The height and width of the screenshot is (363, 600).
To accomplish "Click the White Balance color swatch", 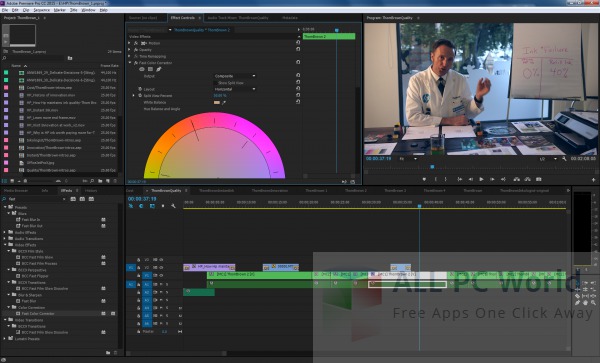I will tap(217, 103).
